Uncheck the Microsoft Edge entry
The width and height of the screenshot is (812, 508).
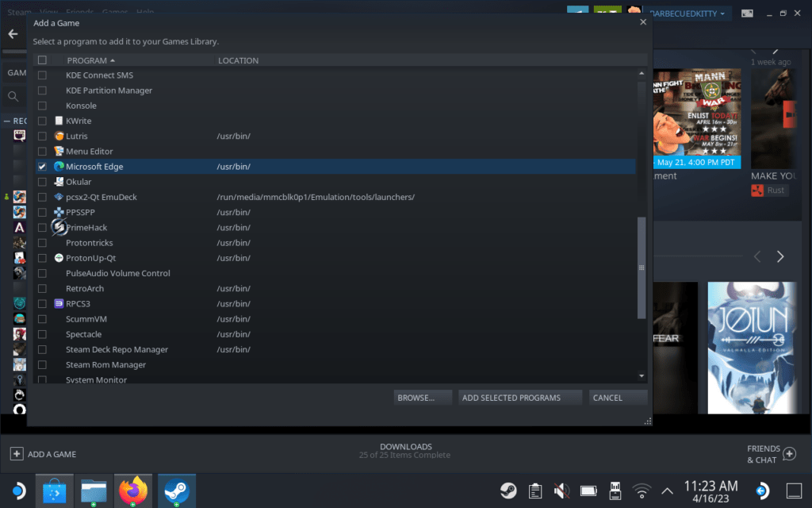click(41, 166)
